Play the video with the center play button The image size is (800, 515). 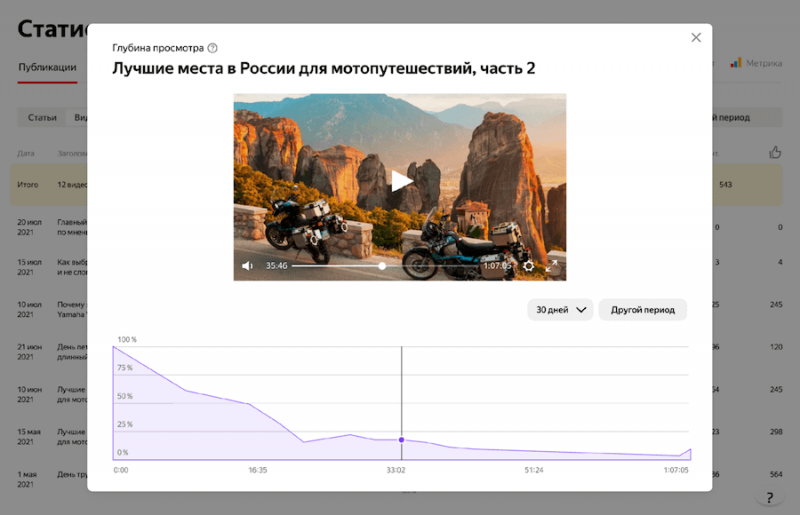tap(400, 181)
